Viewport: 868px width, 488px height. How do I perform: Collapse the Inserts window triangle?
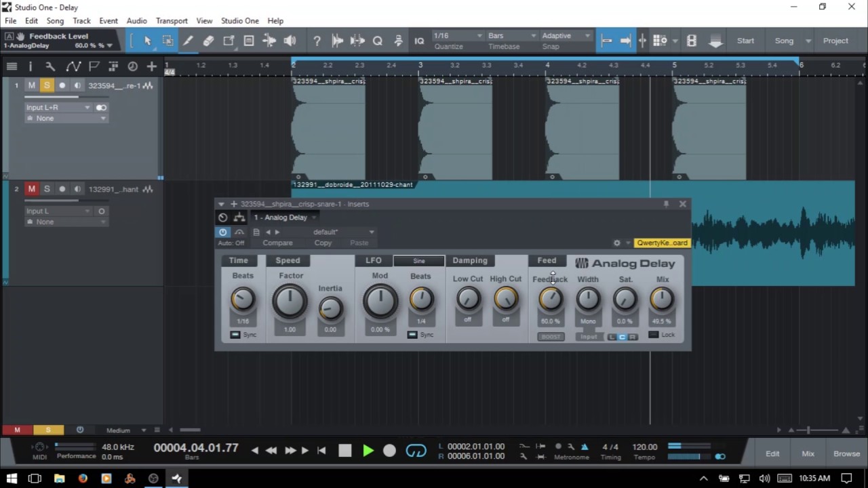[221, 204]
